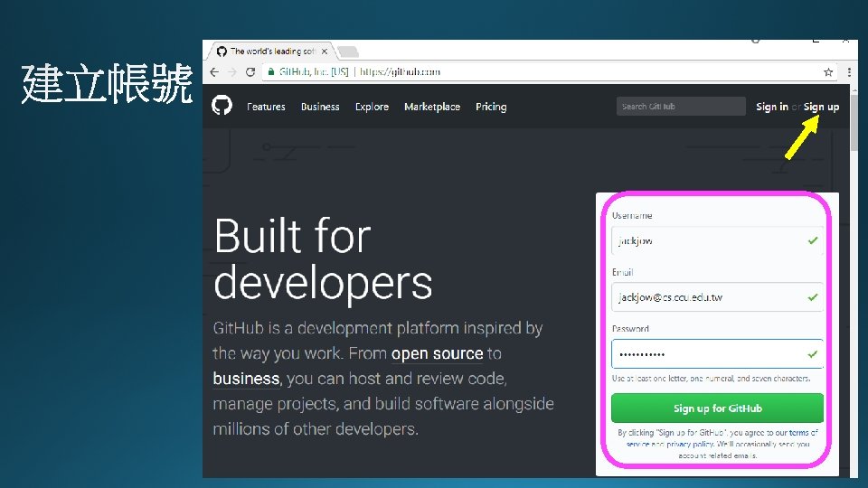Screen dimensions: 868x488
Task: Select The world's leading browser tab
Action: (270, 51)
